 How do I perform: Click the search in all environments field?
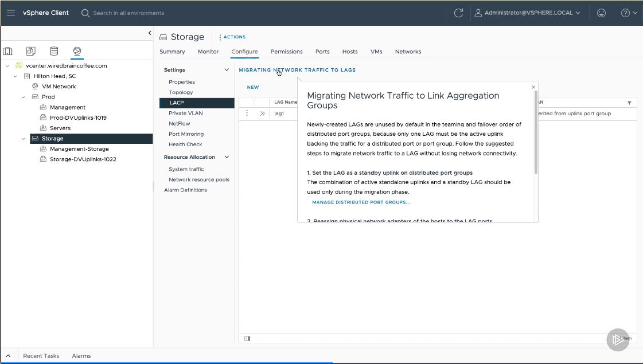click(x=128, y=13)
